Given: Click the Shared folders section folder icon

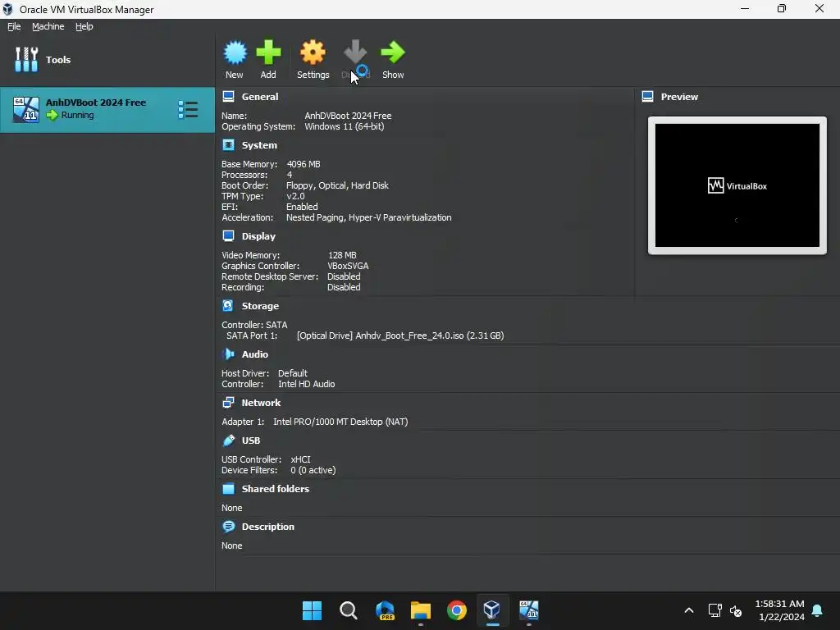Looking at the screenshot, I should tap(228, 489).
